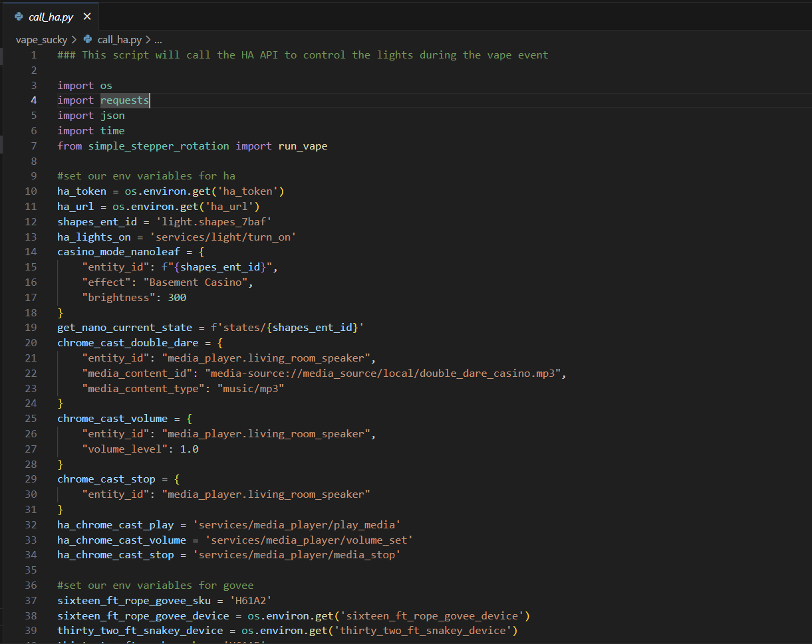Click the 'H61A2' sku string
The width and height of the screenshot is (812, 644).
click(251, 601)
